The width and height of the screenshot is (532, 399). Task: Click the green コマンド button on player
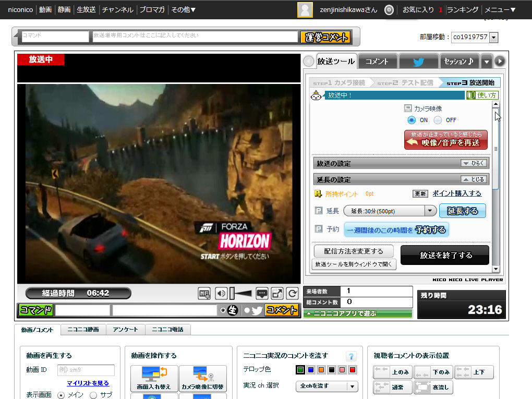(x=35, y=310)
